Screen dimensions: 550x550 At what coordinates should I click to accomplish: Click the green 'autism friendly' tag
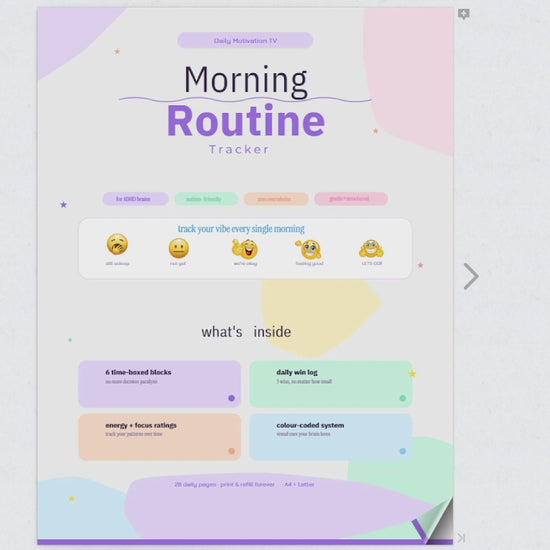(206, 199)
